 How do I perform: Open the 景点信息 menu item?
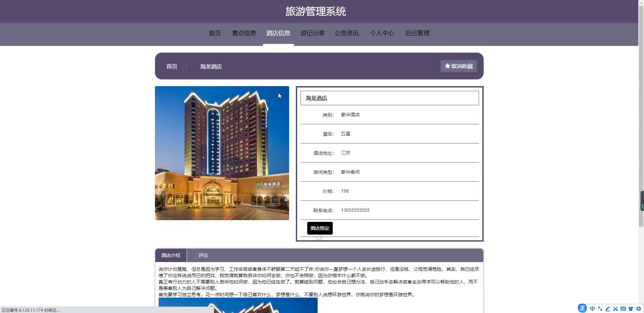(x=244, y=33)
